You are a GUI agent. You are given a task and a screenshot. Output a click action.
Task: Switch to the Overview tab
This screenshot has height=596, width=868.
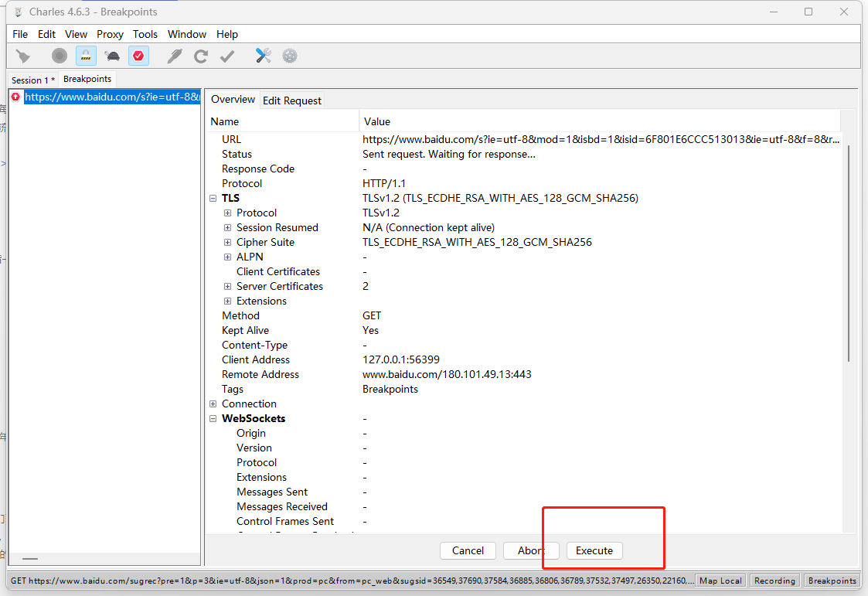coord(233,100)
